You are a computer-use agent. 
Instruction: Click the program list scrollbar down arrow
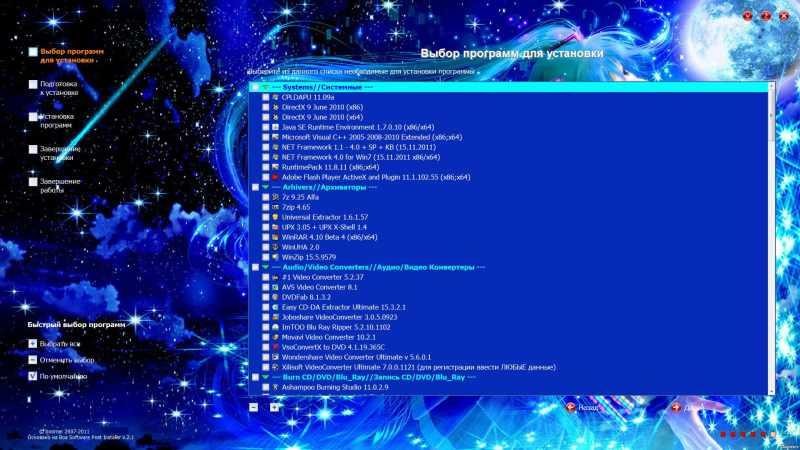pos(771,391)
